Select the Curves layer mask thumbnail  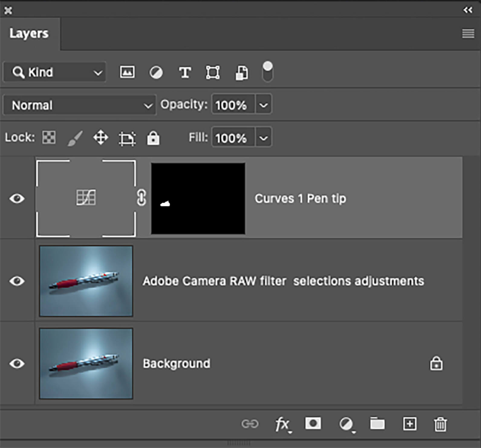point(198,198)
